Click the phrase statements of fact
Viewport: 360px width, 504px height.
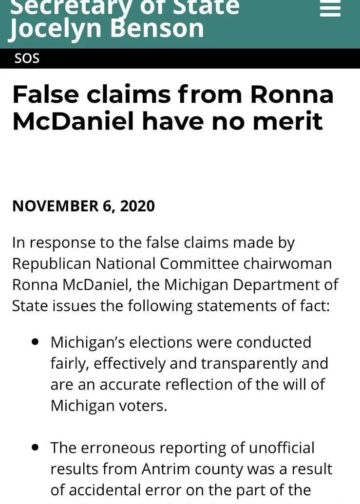coord(263,306)
